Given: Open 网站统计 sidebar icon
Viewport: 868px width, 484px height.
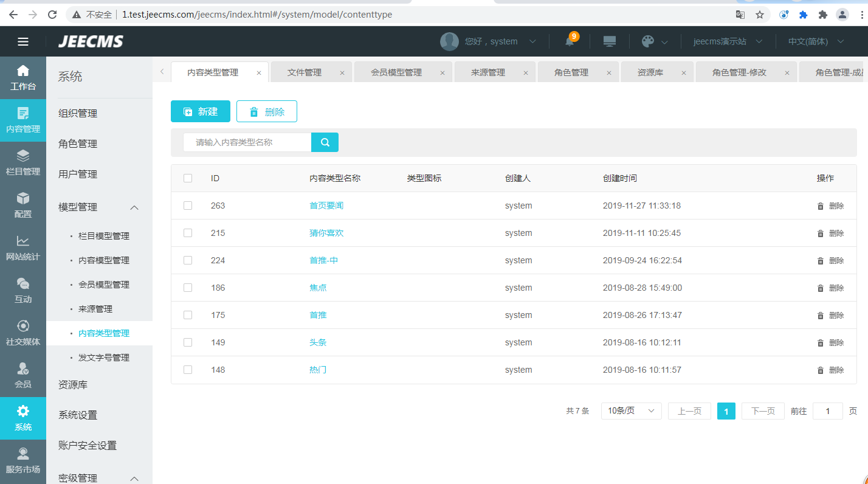Looking at the screenshot, I should [x=23, y=248].
